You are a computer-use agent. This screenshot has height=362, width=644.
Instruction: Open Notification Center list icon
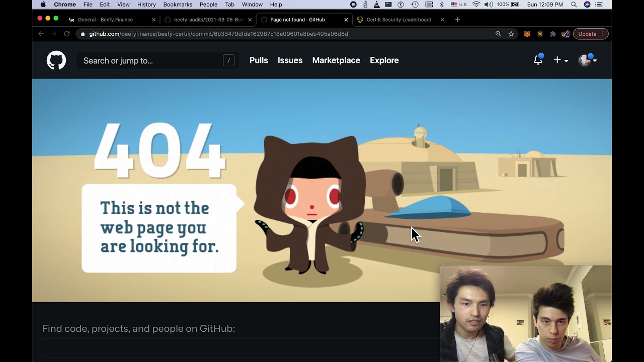point(599,5)
